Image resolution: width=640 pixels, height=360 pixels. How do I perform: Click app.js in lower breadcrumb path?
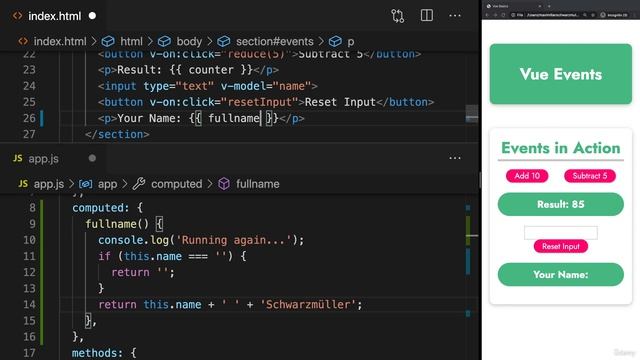tap(49, 184)
